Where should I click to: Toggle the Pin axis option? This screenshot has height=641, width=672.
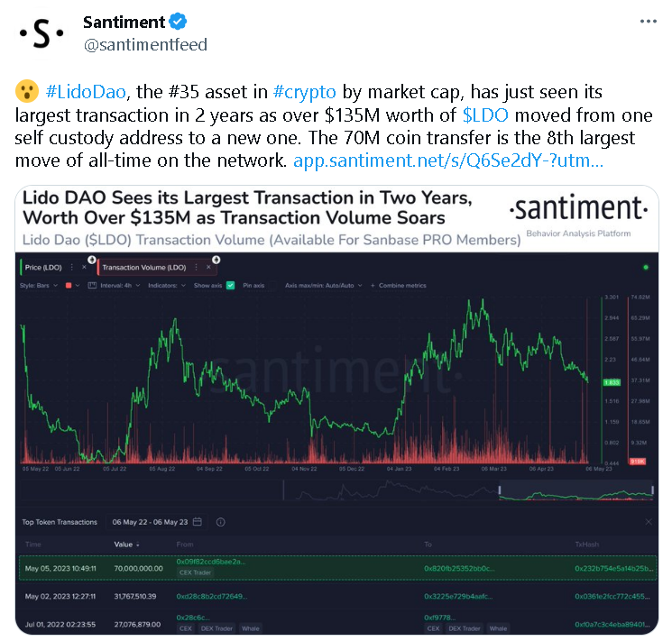click(253, 286)
